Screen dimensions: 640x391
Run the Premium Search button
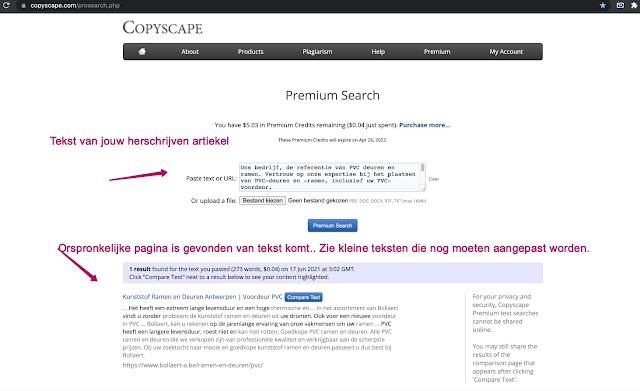point(332,225)
